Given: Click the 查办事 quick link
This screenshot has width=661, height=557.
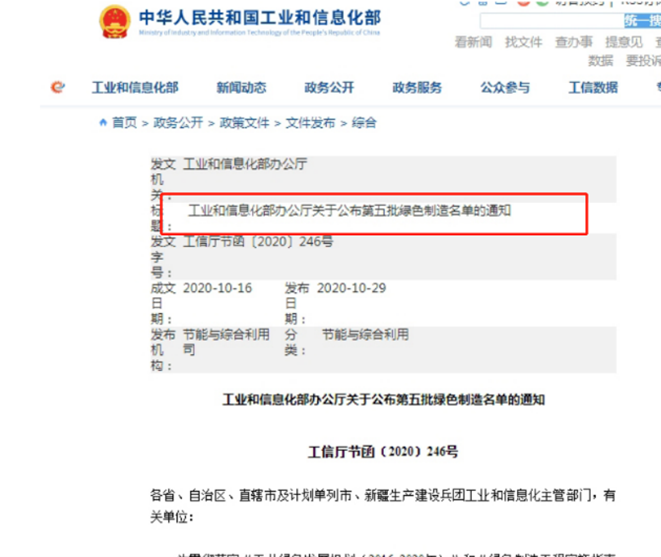Looking at the screenshot, I should (x=574, y=42).
